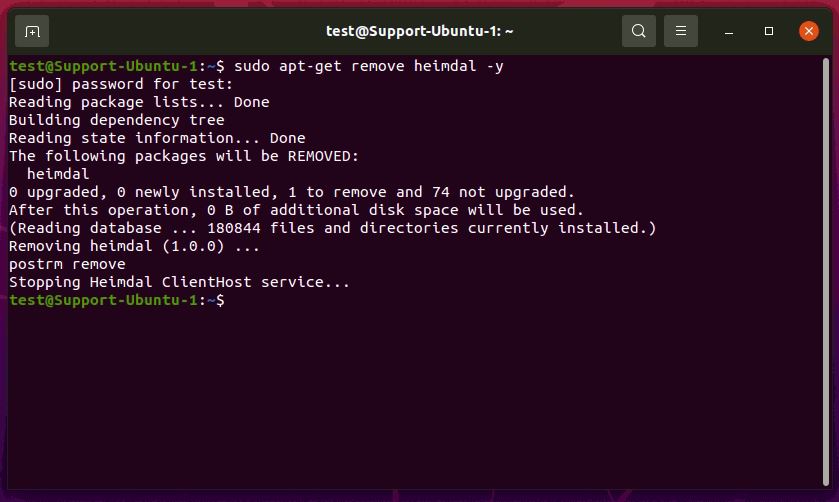Click the 'Reading package lists... Done' line
Image resolution: width=839 pixels, height=502 pixels.
click(139, 102)
